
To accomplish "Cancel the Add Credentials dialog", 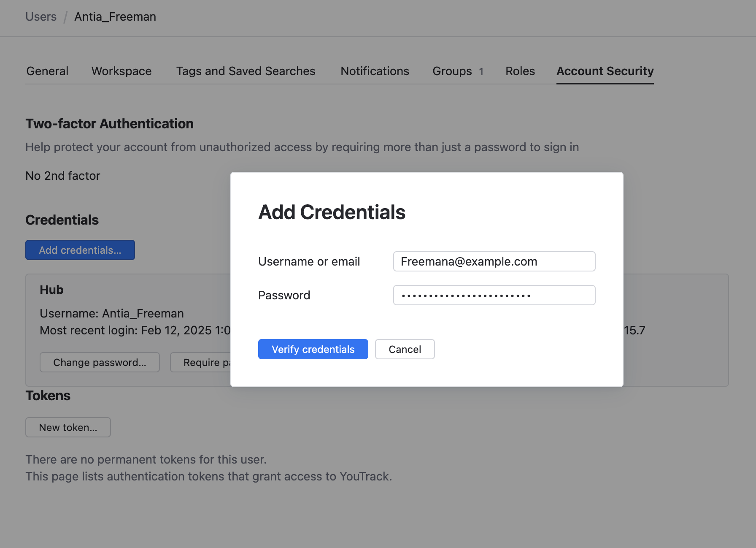I will click(x=405, y=349).
